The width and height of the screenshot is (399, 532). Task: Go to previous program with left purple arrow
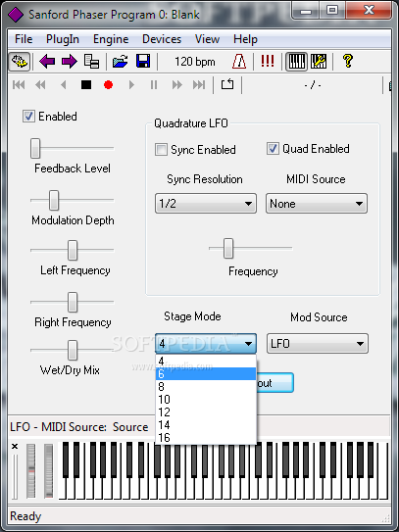pyautogui.click(x=47, y=62)
